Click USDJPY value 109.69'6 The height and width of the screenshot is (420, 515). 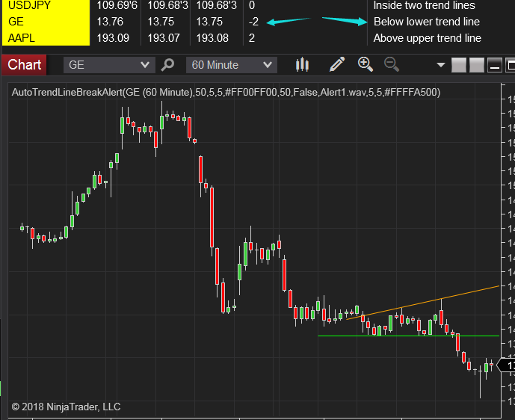[x=117, y=5]
